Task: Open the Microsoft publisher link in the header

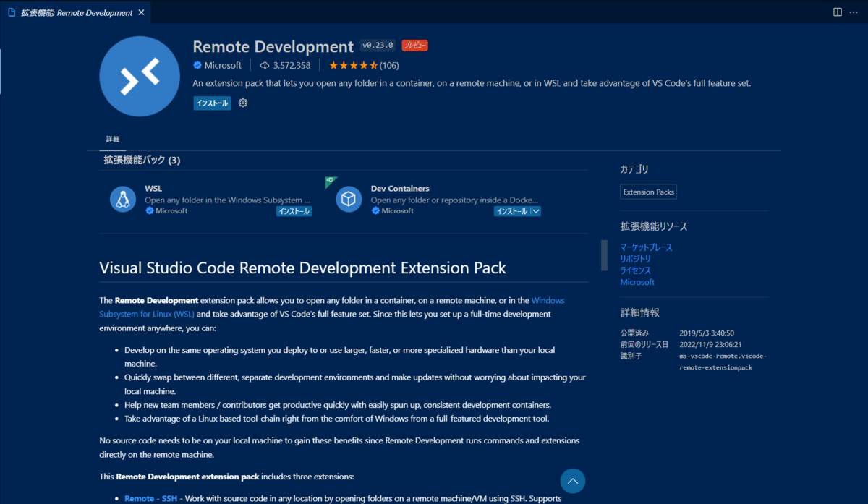Action: pos(223,65)
